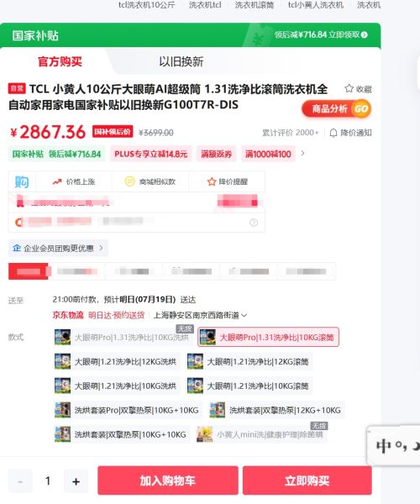Click the 收藏 star icon
The height and width of the screenshot is (504, 420).
point(349,88)
